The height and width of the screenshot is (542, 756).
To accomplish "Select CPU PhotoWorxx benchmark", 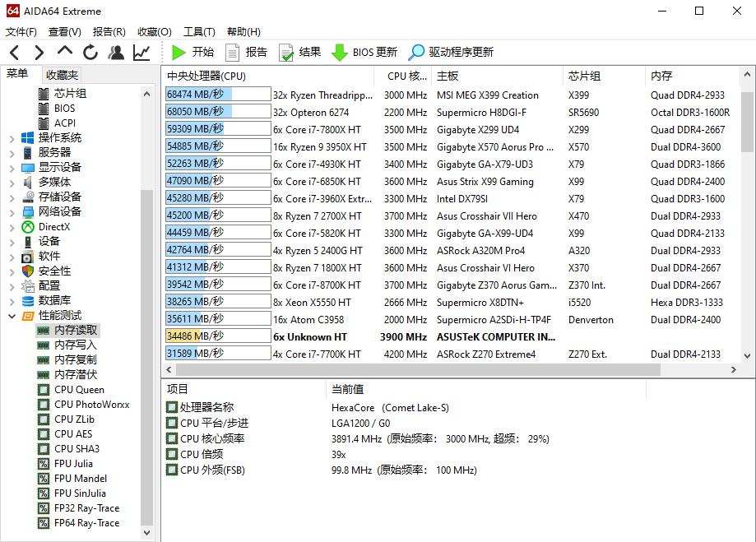I will click(x=91, y=405).
